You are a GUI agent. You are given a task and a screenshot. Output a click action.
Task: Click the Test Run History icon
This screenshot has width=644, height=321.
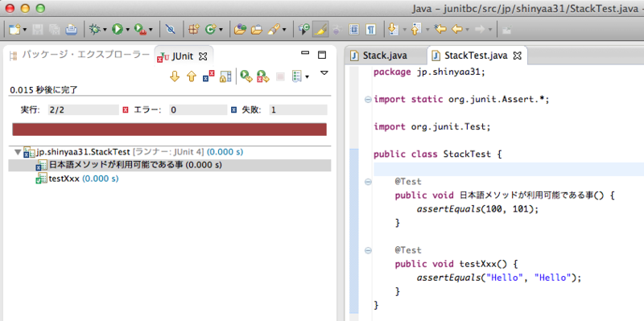pyautogui.click(x=297, y=76)
